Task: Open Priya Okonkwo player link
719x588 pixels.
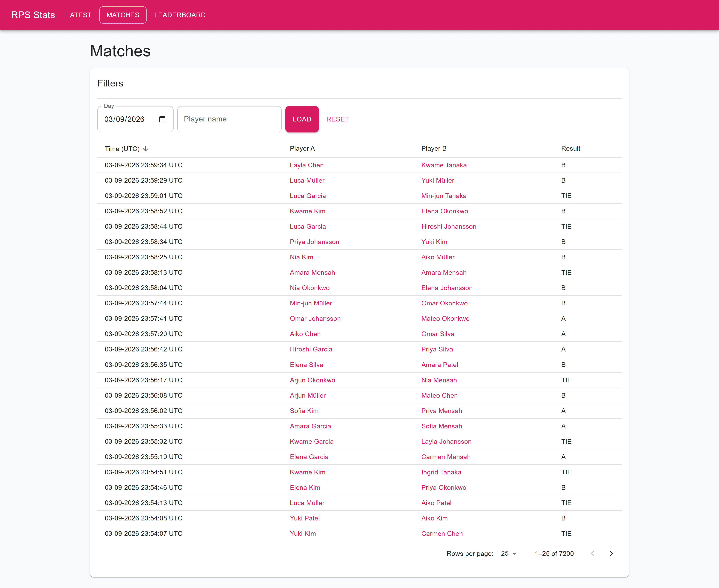Action: point(444,487)
